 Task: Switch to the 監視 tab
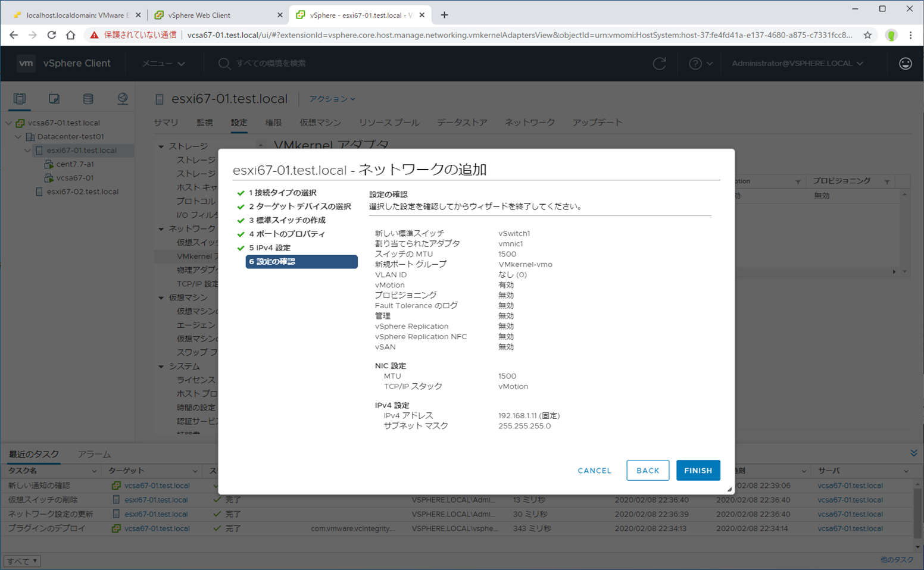pyautogui.click(x=205, y=123)
